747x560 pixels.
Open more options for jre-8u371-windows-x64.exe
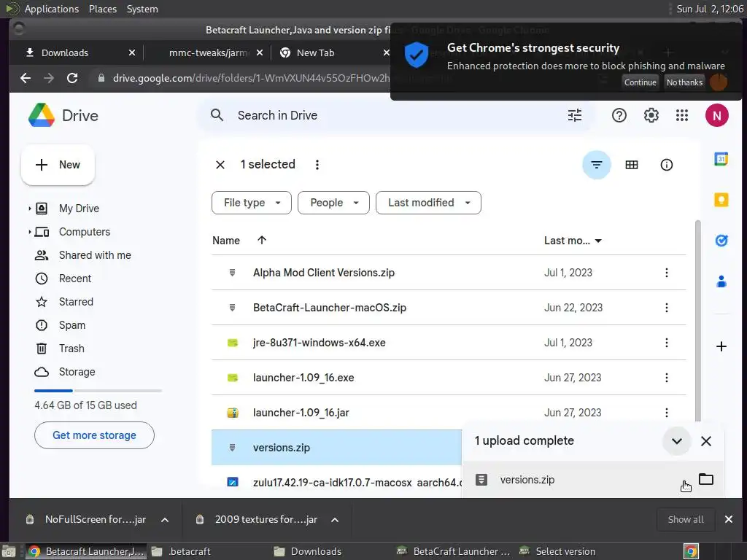(667, 343)
